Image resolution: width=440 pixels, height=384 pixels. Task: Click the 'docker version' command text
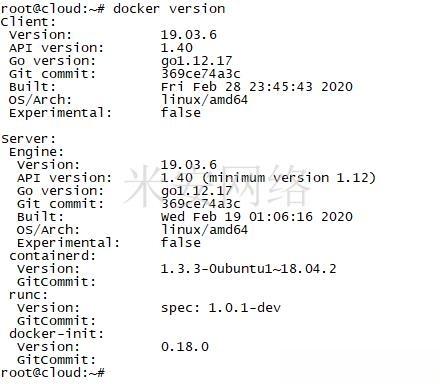point(169,9)
